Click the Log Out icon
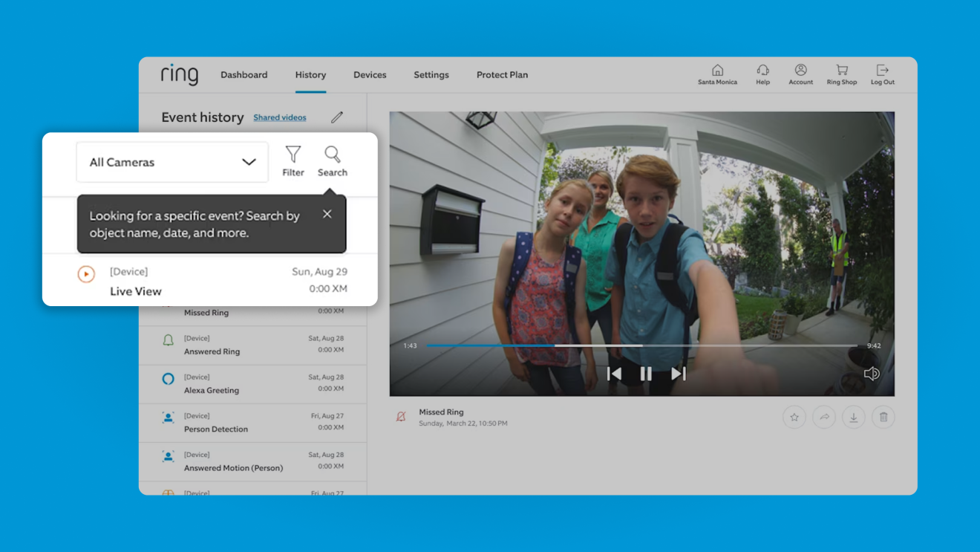 (x=882, y=71)
